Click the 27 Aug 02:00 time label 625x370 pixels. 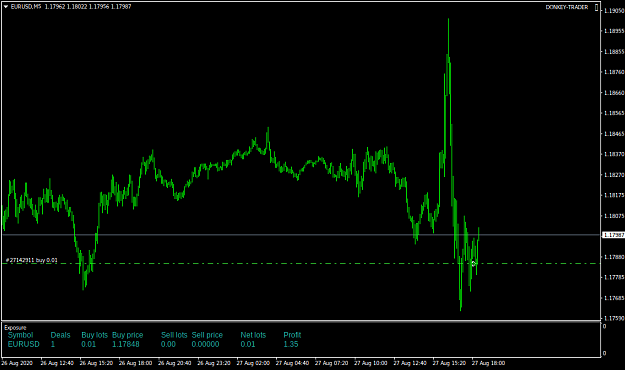[253, 363]
